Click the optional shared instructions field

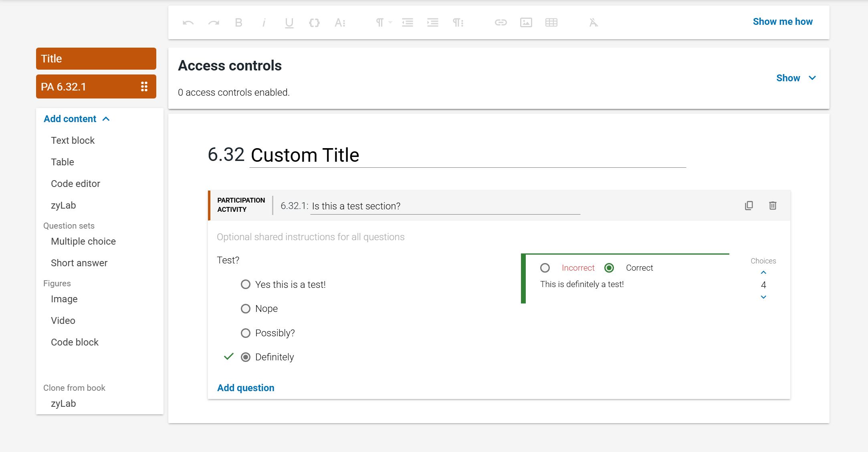[311, 237]
